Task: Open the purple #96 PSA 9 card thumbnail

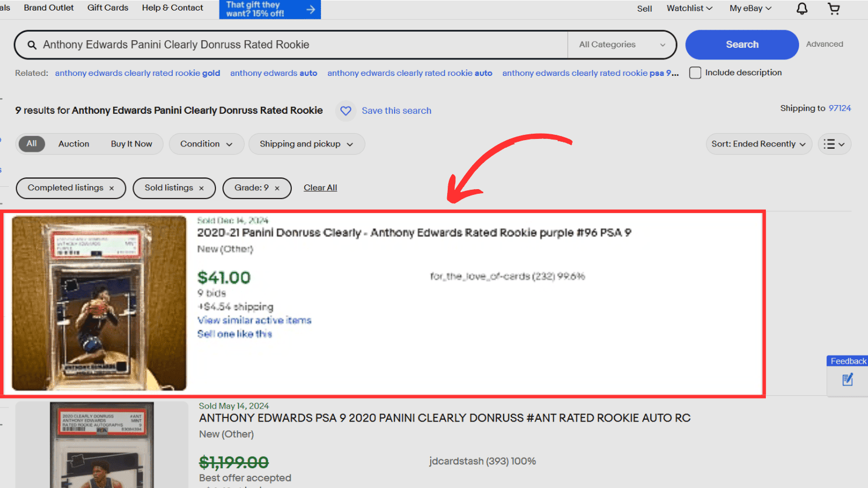Action: click(99, 304)
